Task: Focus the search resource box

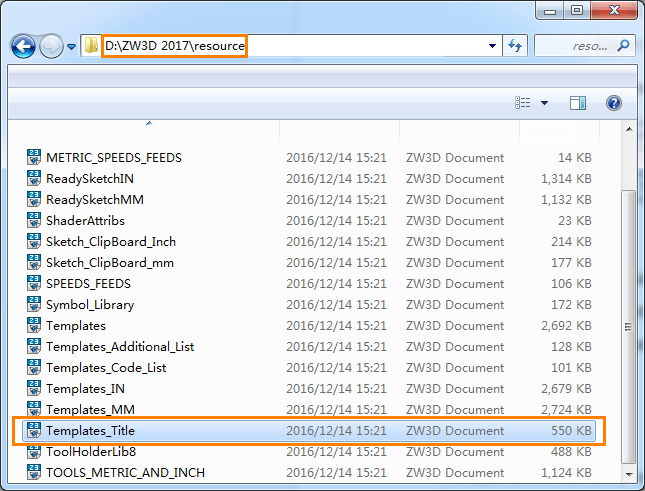Action: click(585, 46)
